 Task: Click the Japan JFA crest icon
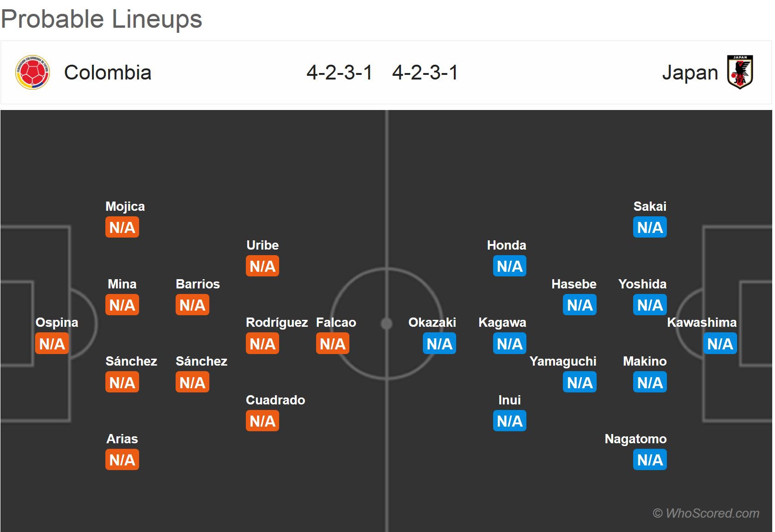pos(740,72)
